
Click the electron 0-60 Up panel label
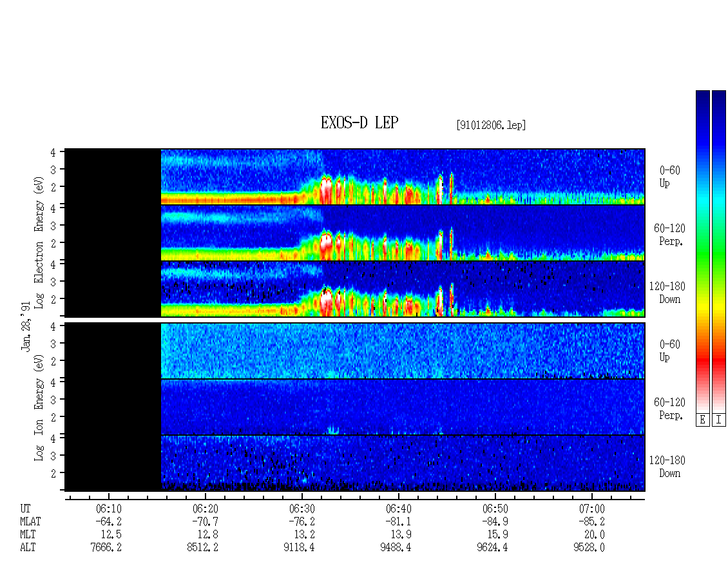point(669,177)
